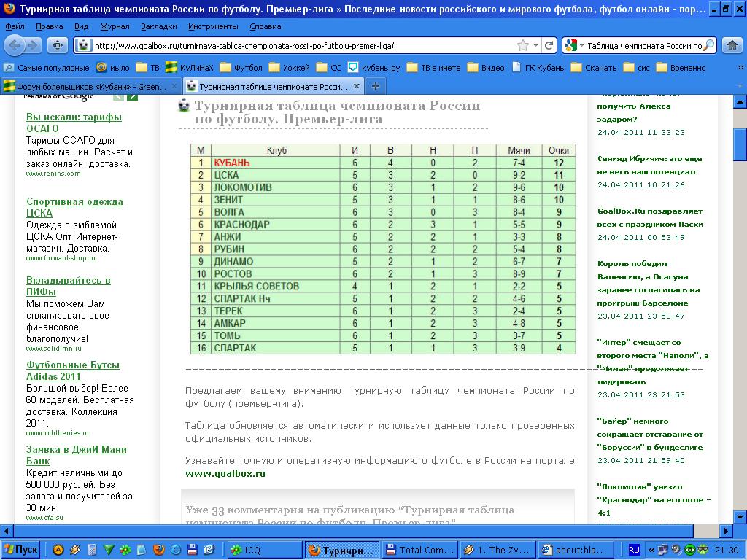Switch to Total Commander in the taskbar
This screenshot has height=560, width=747.
[421, 550]
